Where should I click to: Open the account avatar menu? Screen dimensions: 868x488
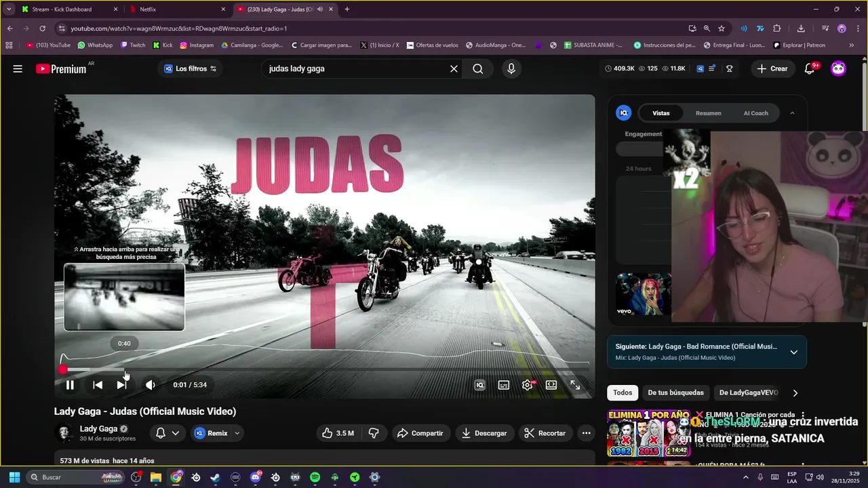[839, 68]
